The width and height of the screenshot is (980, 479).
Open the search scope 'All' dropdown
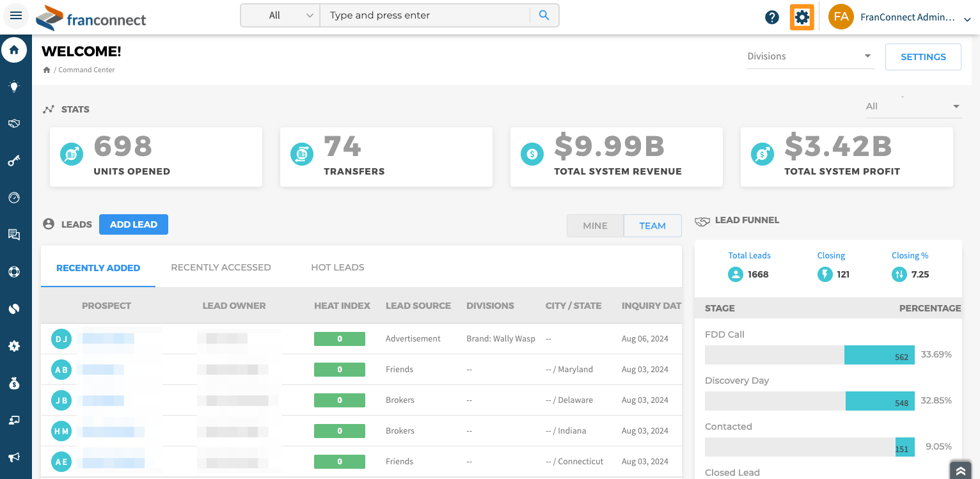(x=280, y=15)
